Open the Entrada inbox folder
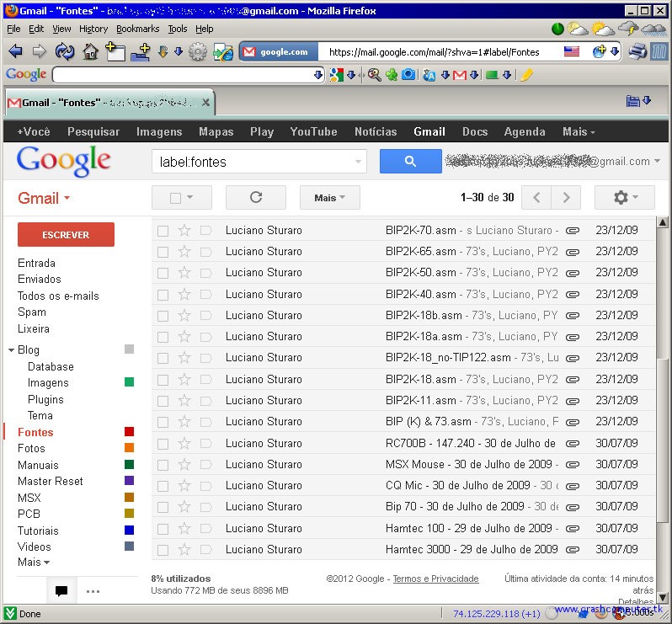This screenshot has height=624, width=672. (x=36, y=263)
